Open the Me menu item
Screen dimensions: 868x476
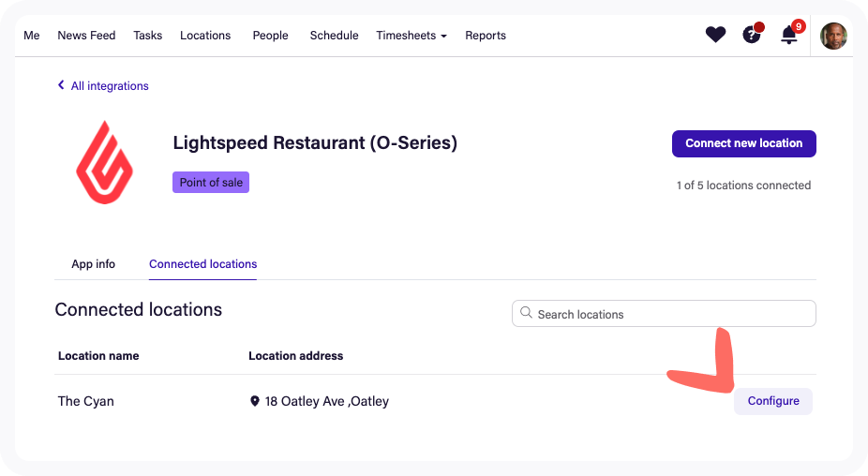(32, 36)
